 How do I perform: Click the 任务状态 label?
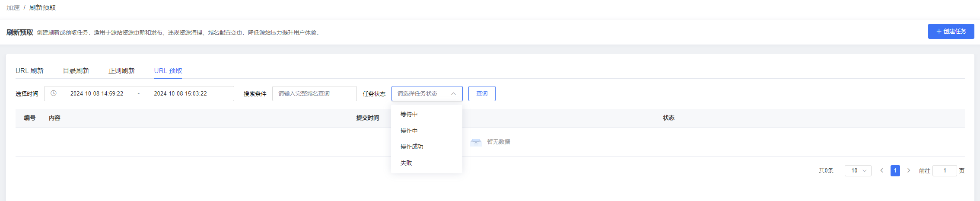(x=374, y=94)
